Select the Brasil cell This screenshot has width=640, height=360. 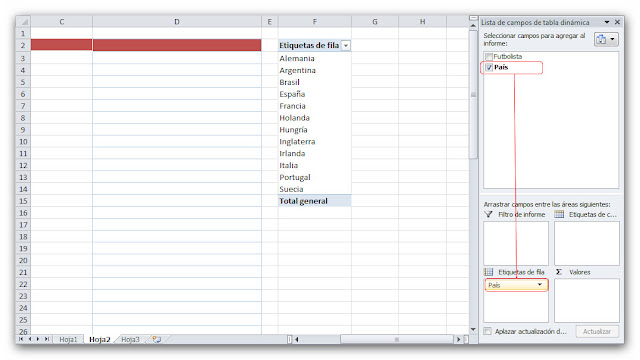point(315,82)
